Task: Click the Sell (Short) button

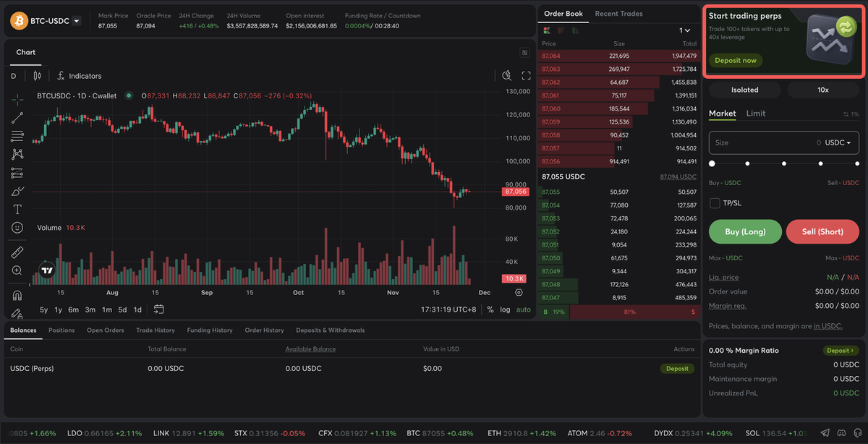Action: point(823,231)
